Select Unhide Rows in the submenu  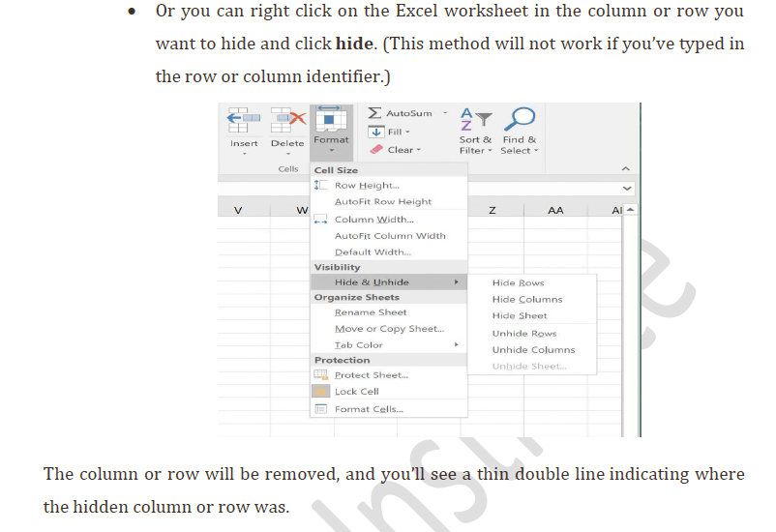click(x=523, y=334)
